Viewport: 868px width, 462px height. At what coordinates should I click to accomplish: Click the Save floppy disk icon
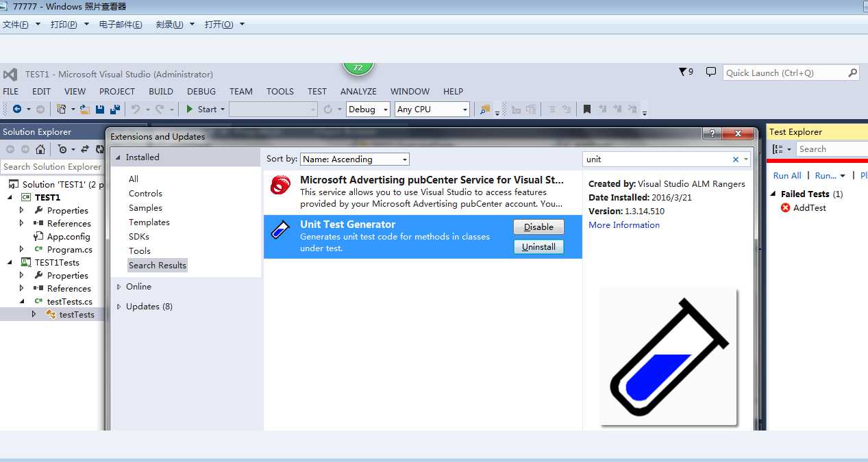pos(100,109)
